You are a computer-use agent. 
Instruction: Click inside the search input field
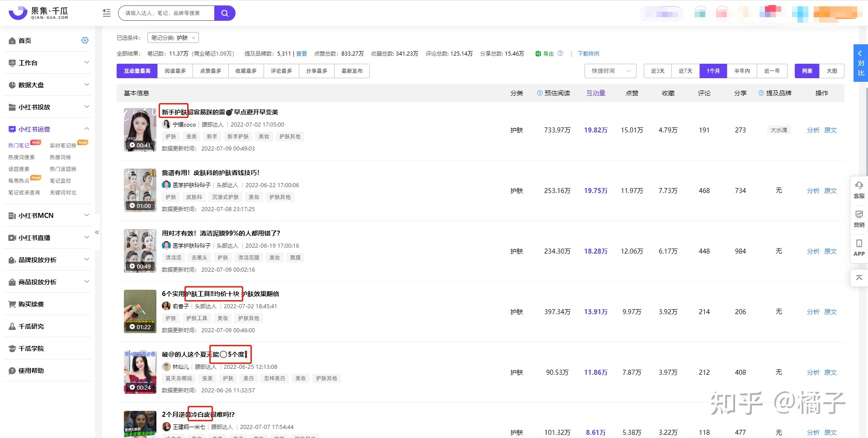pos(163,13)
